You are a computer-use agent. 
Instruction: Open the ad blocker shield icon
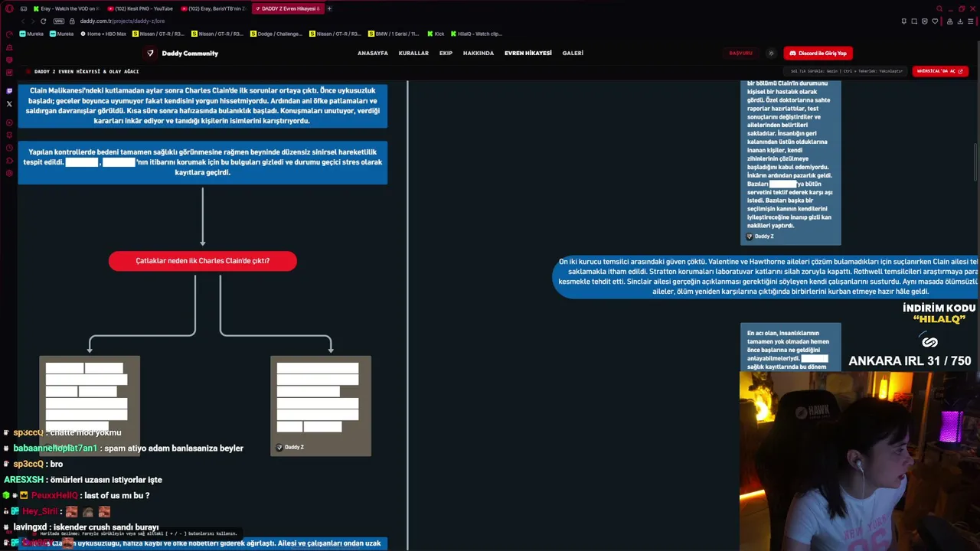925,21
